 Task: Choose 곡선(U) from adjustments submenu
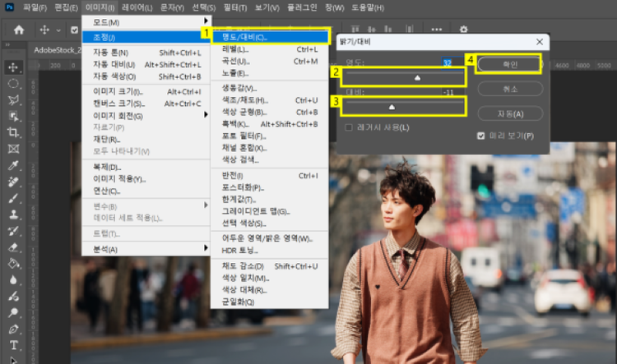(x=270, y=62)
